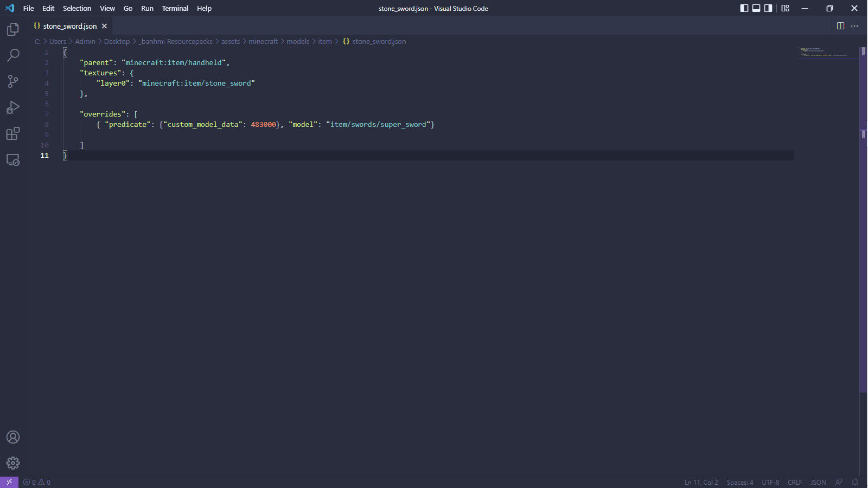Screen dimensions: 868x488
Task: Open the Go menu
Action: click(x=128, y=8)
